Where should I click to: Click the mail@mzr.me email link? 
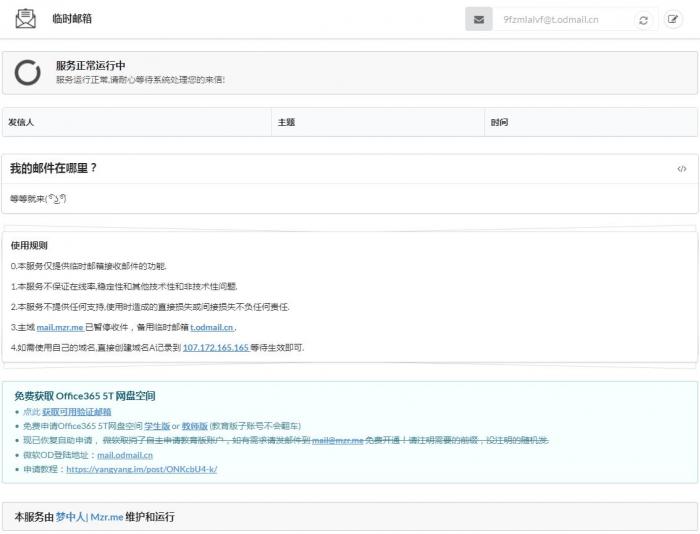pyautogui.click(x=337, y=440)
